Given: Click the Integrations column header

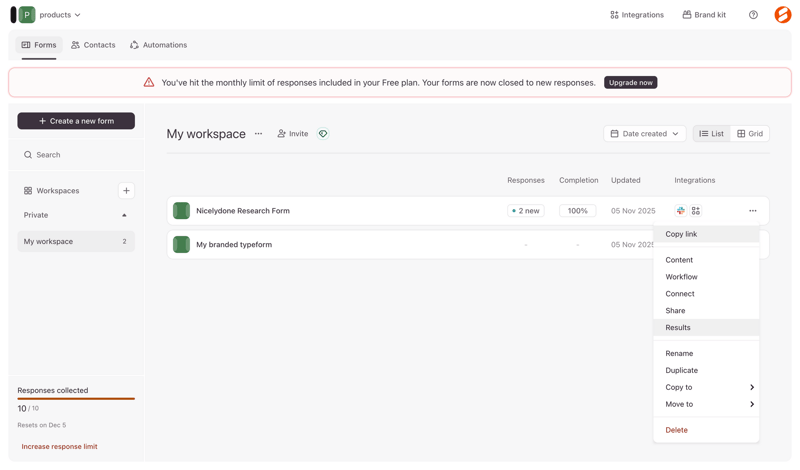Looking at the screenshot, I should (x=694, y=180).
